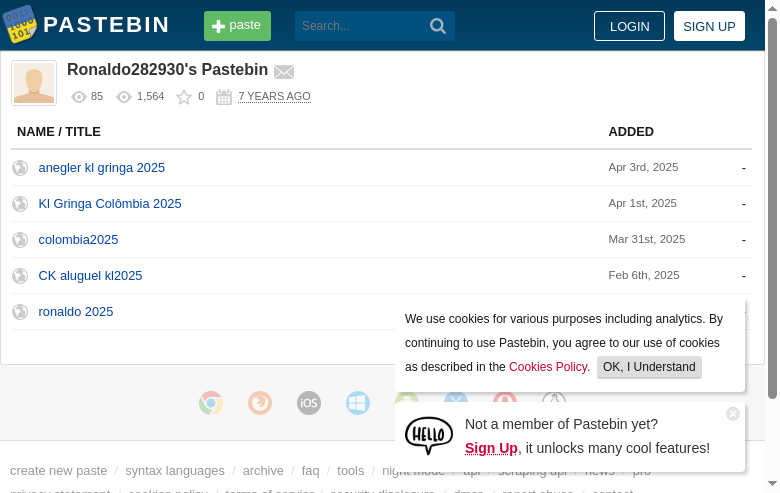Click globe icon beside ronaldo 2025

(x=20, y=312)
